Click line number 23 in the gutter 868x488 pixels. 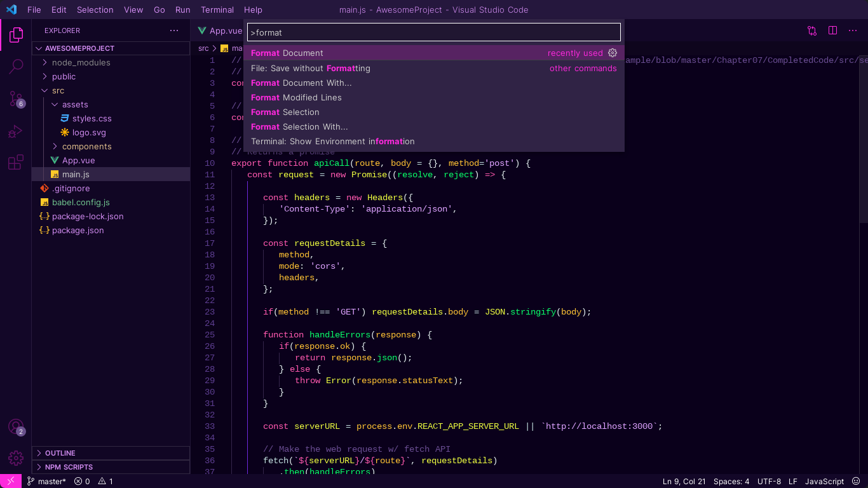coord(210,312)
